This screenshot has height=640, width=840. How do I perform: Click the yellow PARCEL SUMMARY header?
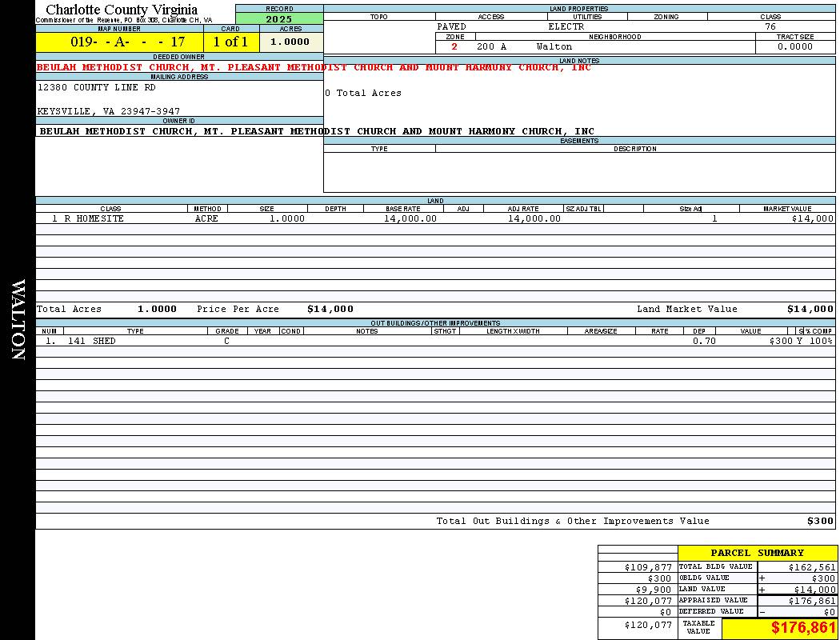point(757,553)
